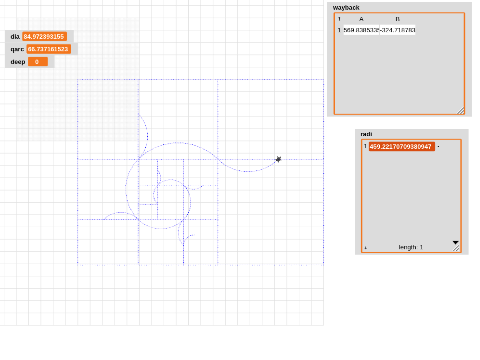This screenshot has height=360, width=480.
Task: Select first item value in radi list
Action: click(x=401, y=146)
